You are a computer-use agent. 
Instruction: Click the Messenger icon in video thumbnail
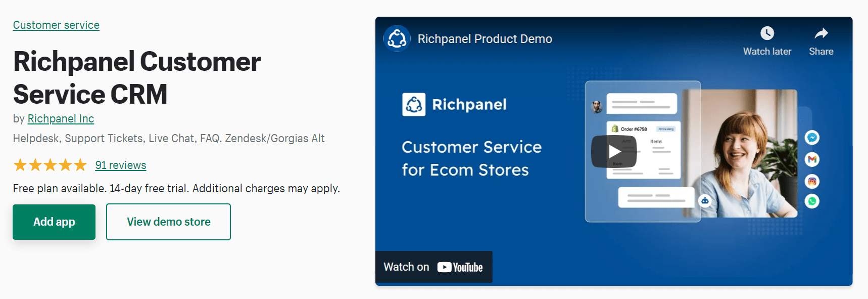click(x=812, y=138)
